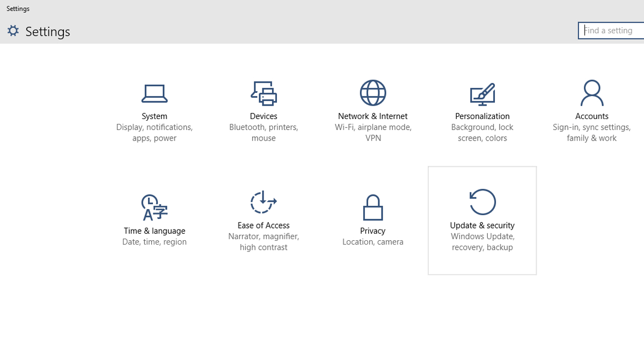The width and height of the screenshot is (644, 362).
Task: Open the Time & language clock icon
Action: pyautogui.click(x=155, y=208)
